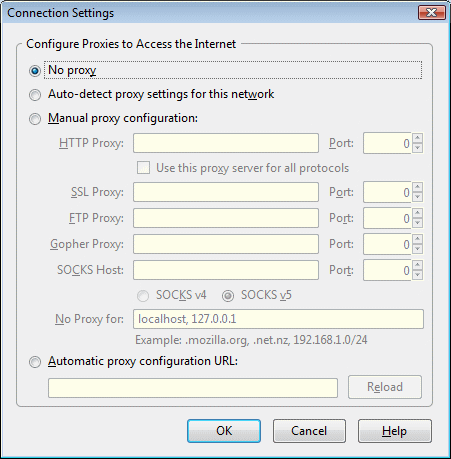Choose Auto-detect proxy settings for this network
This screenshot has height=459, width=451.
coord(35,95)
